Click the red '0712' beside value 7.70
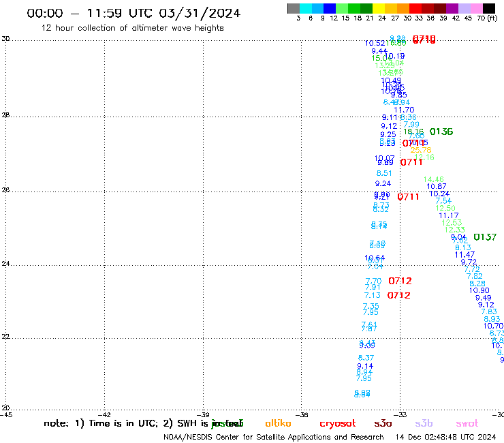Viewport: 504px width, 443px height. tap(400, 281)
